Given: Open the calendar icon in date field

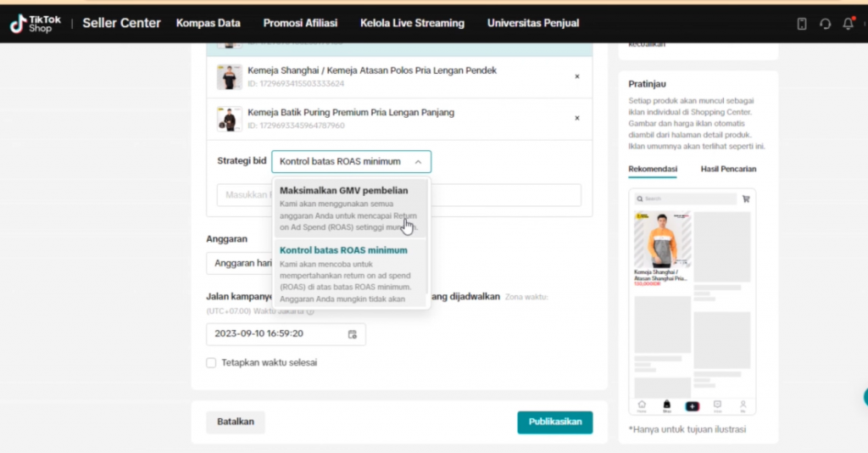Looking at the screenshot, I should [x=352, y=334].
